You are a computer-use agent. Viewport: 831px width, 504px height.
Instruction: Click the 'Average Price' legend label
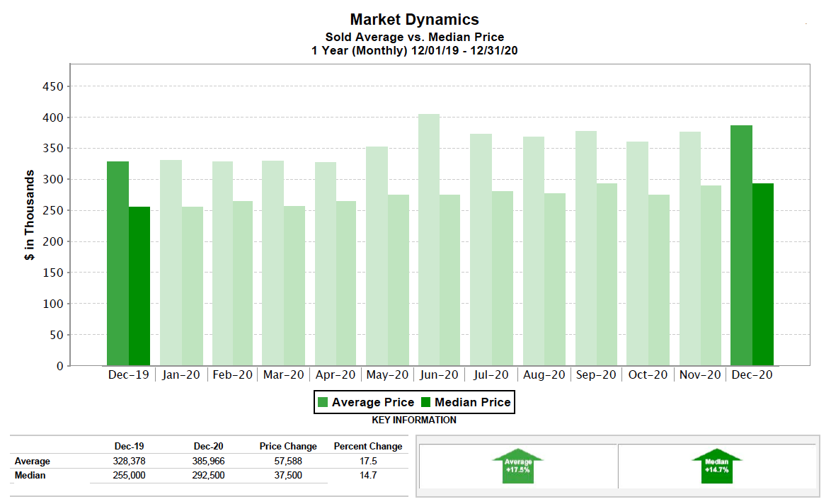[x=373, y=402]
